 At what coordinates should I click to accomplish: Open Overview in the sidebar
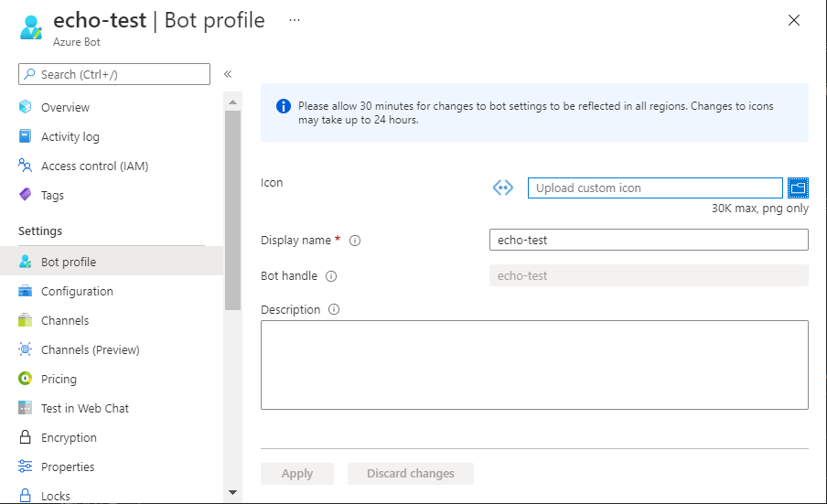pos(65,107)
